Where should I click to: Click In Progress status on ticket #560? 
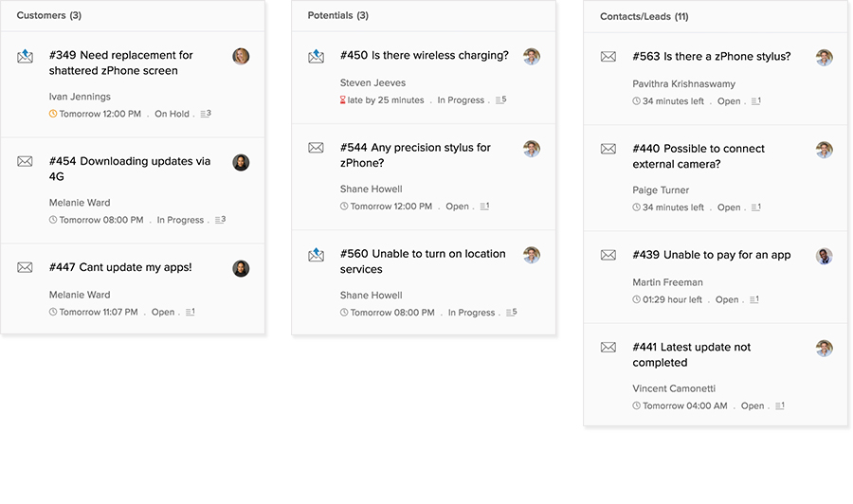[x=471, y=312]
